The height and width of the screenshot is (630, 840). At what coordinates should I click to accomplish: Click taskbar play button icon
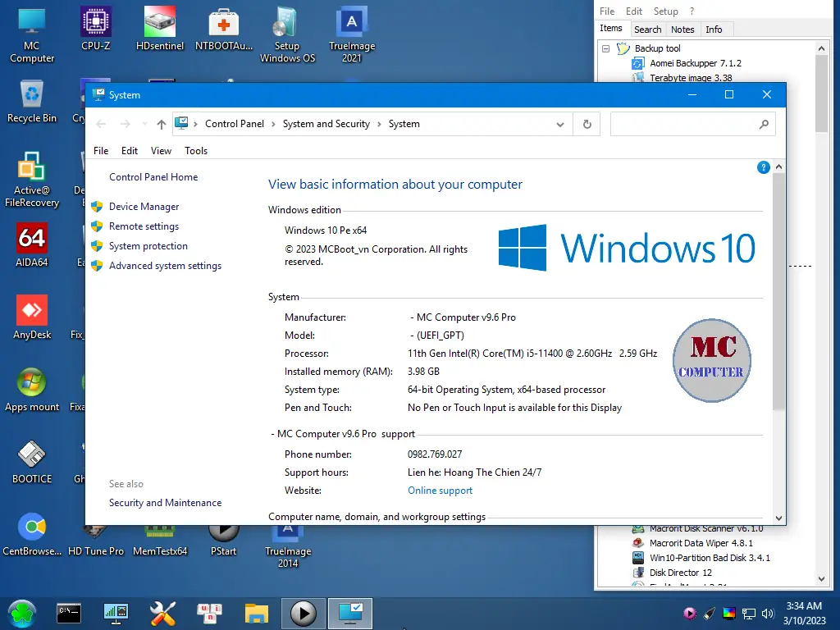[304, 614]
